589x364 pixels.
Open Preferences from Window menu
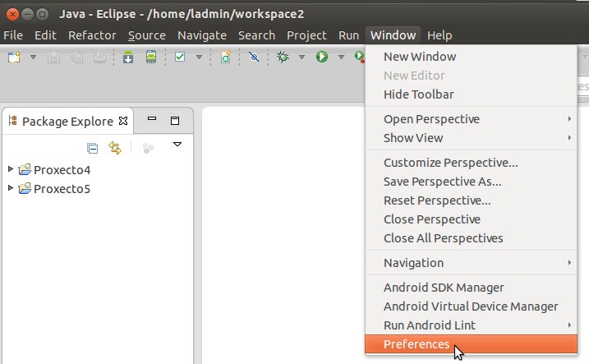(471, 344)
